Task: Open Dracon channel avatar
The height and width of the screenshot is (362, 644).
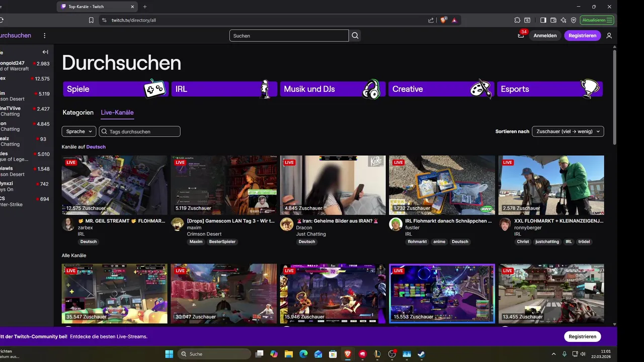Action: 286,224
